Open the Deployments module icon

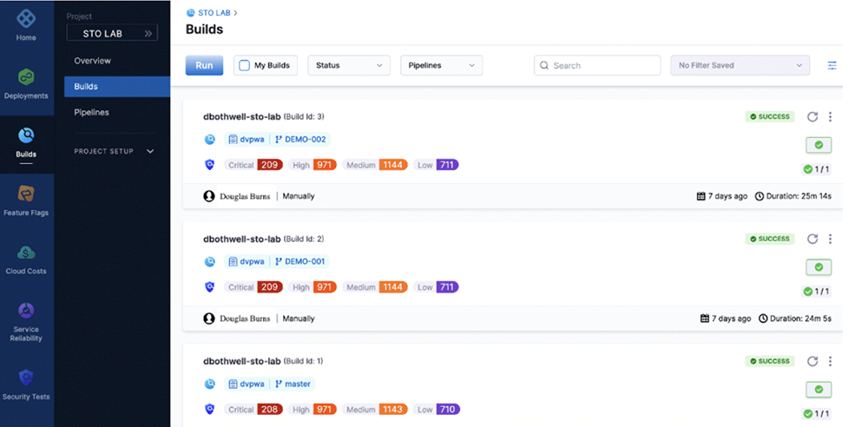point(26,77)
